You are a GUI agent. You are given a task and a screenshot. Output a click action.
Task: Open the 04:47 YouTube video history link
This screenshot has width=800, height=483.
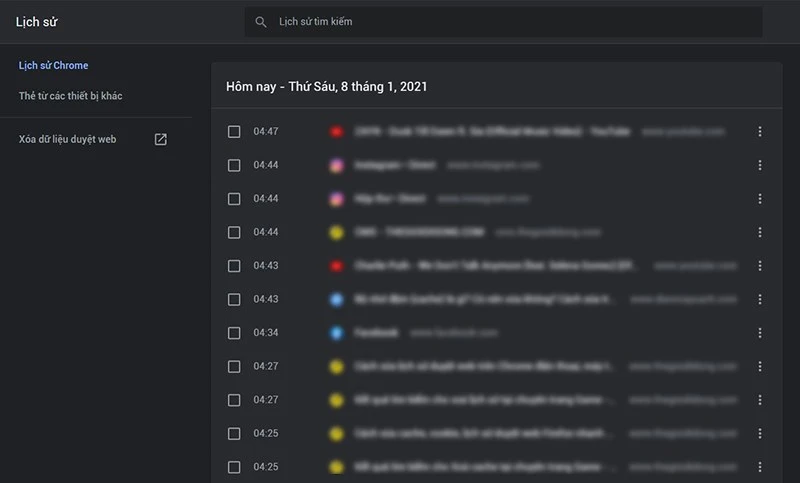[x=492, y=132]
